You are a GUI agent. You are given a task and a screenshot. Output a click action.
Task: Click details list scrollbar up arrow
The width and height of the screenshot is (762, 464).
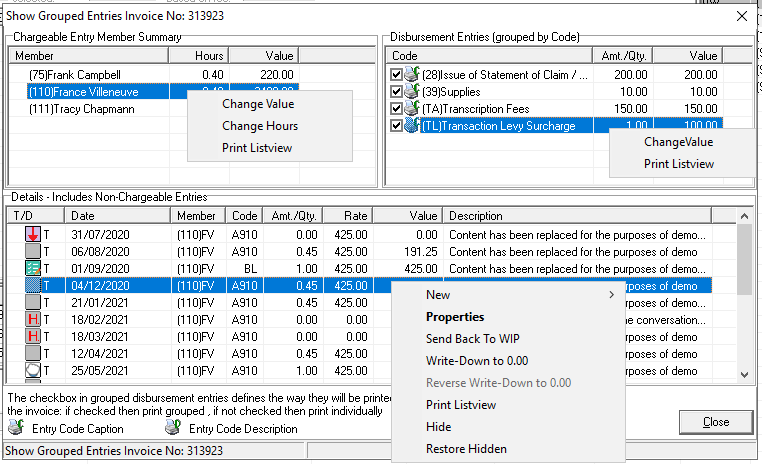pos(744,216)
